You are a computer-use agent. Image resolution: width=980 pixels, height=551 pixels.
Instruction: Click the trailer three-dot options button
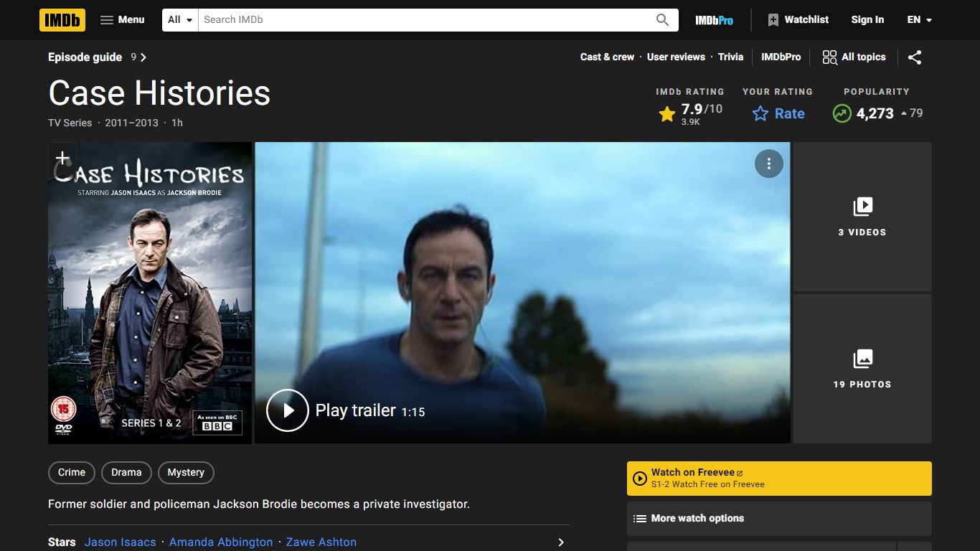tap(768, 164)
